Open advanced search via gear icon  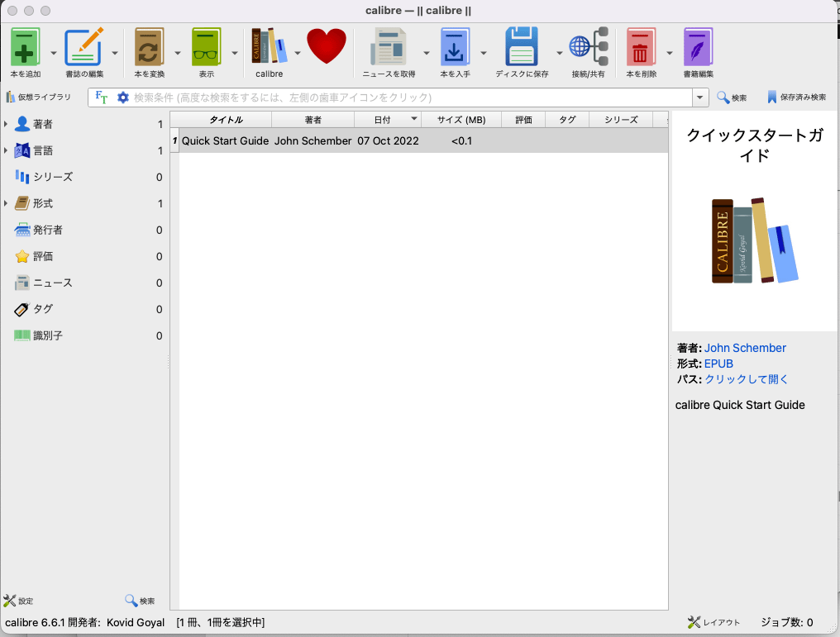123,97
